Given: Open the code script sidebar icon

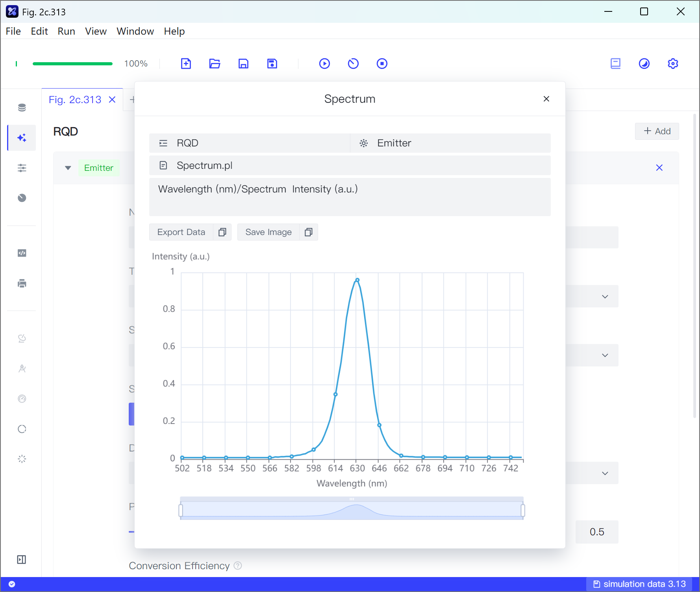Looking at the screenshot, I should click(x=22, y=253).
